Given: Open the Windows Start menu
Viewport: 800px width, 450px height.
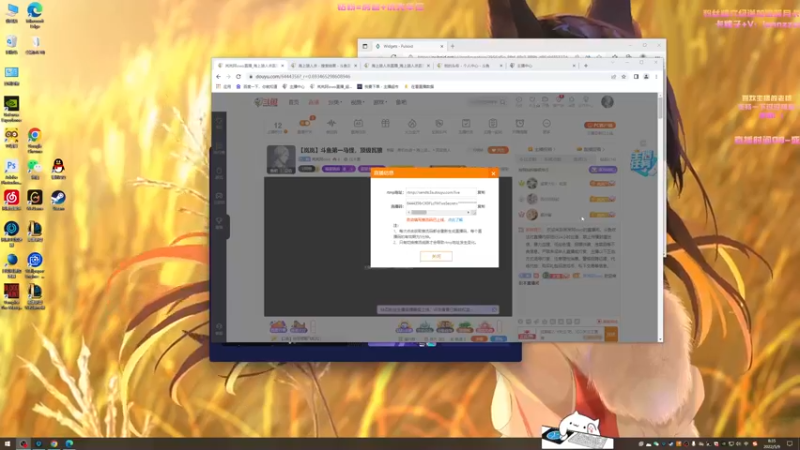Looking at the screenshot, I should pos(7,444).
